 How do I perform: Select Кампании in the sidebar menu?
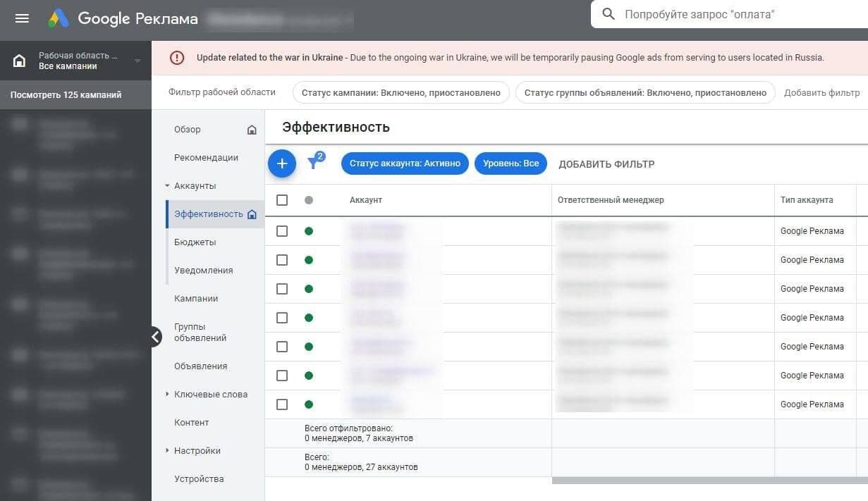[194, 298]
